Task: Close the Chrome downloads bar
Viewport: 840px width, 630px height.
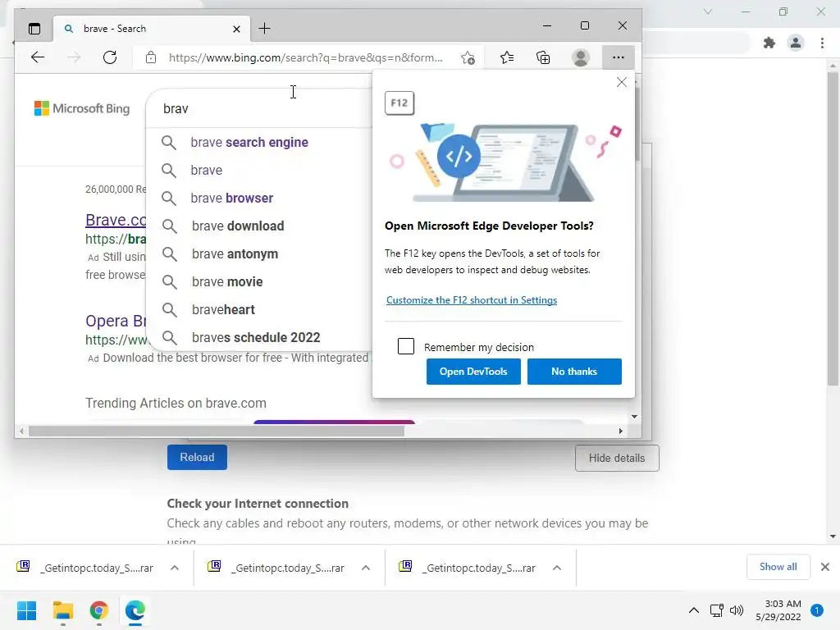Action: tap(825, 567)
